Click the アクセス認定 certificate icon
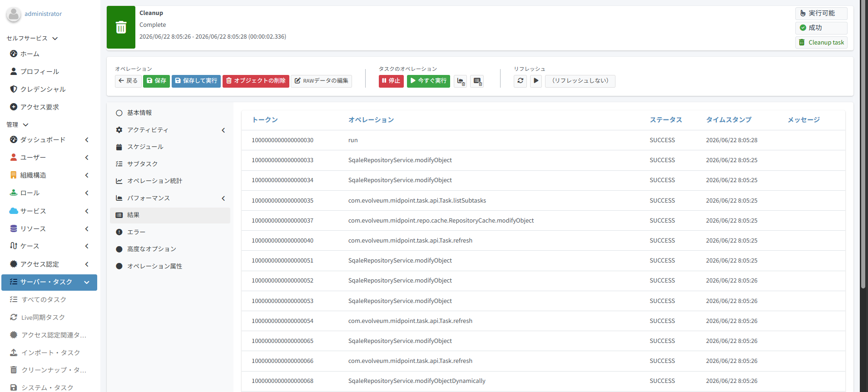Screen dimensions: 868x392 (x=14, y=264)
